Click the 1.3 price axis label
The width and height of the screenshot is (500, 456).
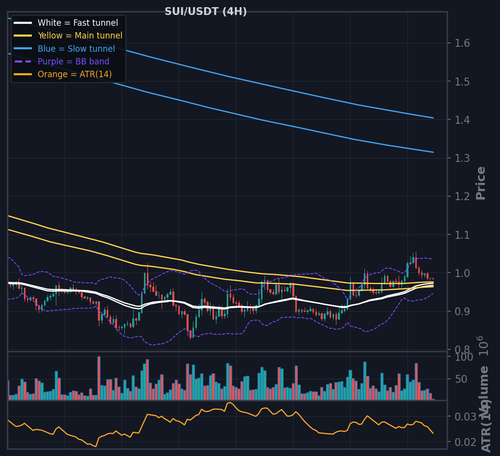click(x=462, y=158)
